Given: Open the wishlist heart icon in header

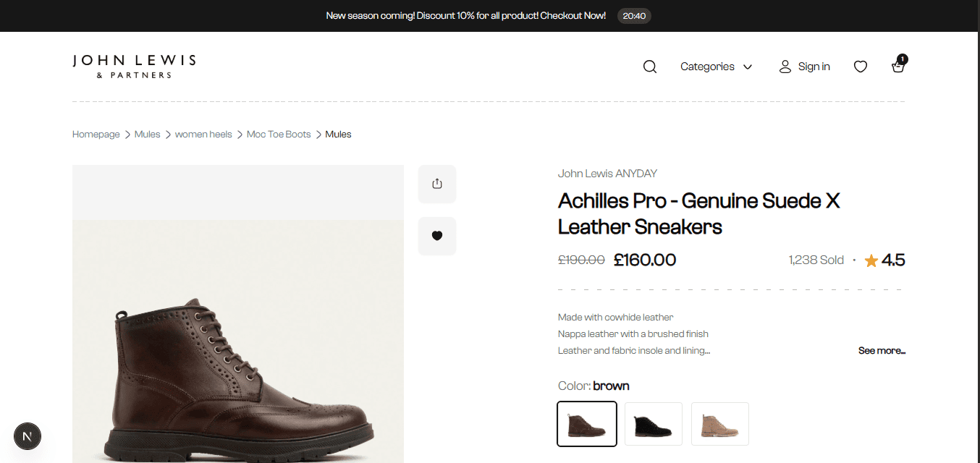Looking at the screenshot, I should pyautogui.click(x=861, y=67).
